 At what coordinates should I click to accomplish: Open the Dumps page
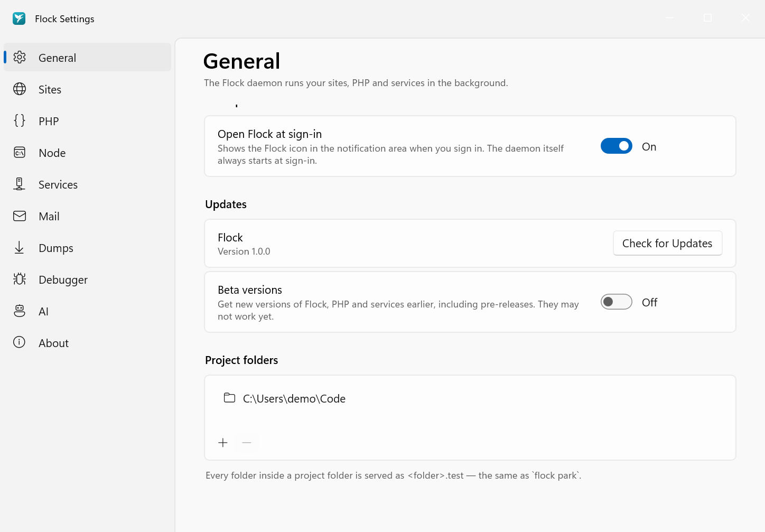(x=88, y=248)
